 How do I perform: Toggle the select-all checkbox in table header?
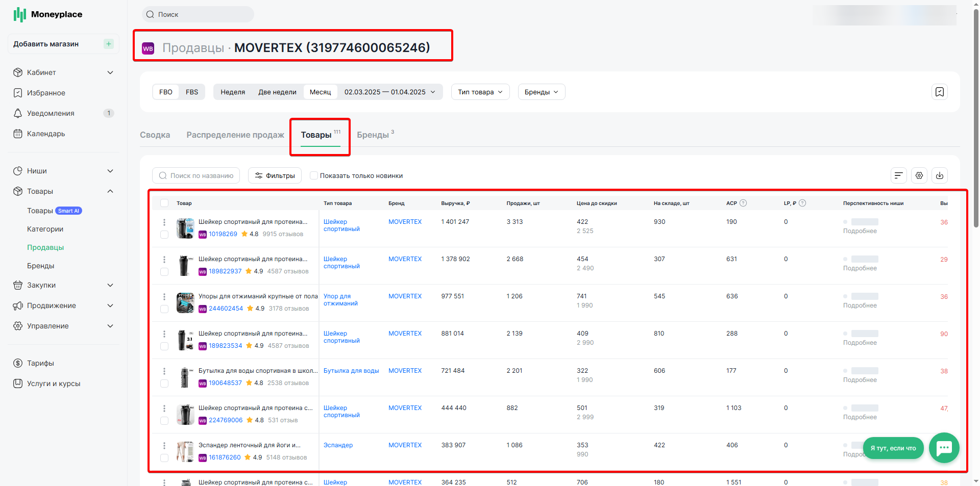pos(164,203)
